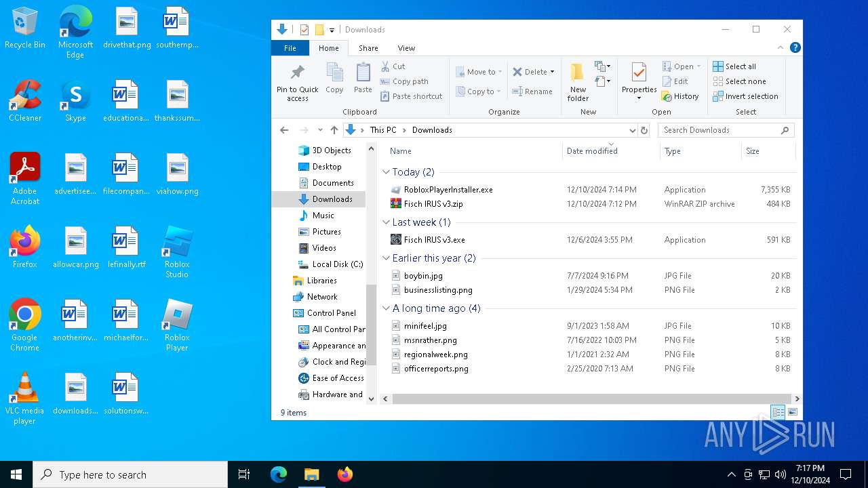Click the Task View taskbar button
The image size is (868, 488).
pos(244,474)
